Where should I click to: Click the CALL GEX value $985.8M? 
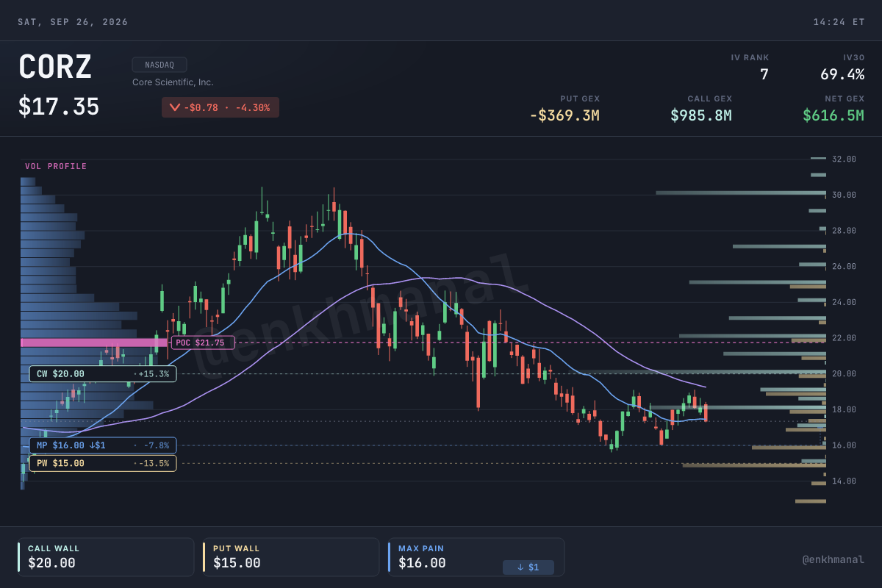[x=701, y=115]
